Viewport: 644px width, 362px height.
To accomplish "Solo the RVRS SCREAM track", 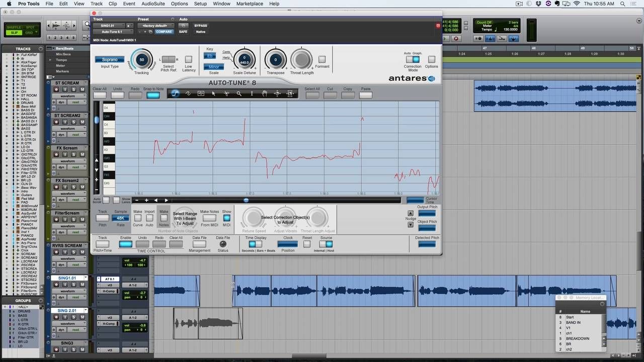I will click(x=73, y=252).
